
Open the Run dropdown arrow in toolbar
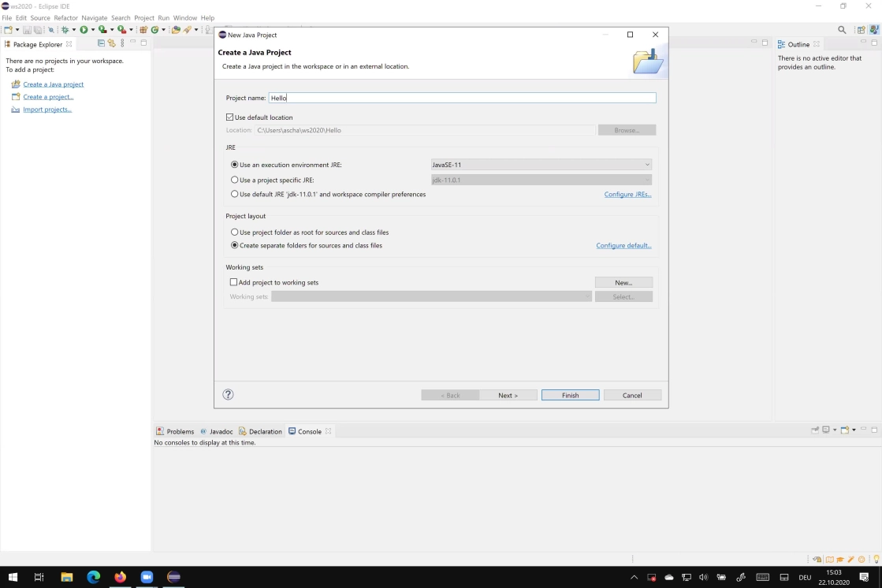click(x=93, y=30)
